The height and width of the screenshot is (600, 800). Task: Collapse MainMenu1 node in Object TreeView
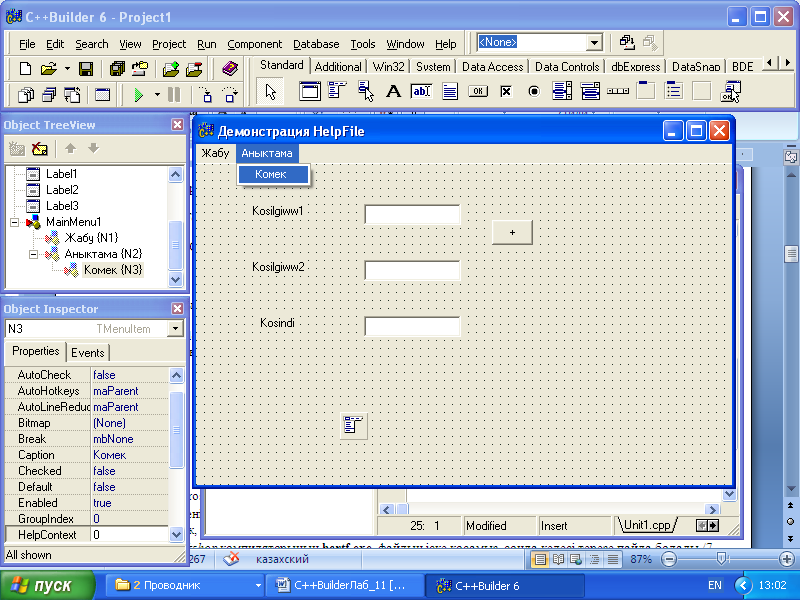point(14,222)
